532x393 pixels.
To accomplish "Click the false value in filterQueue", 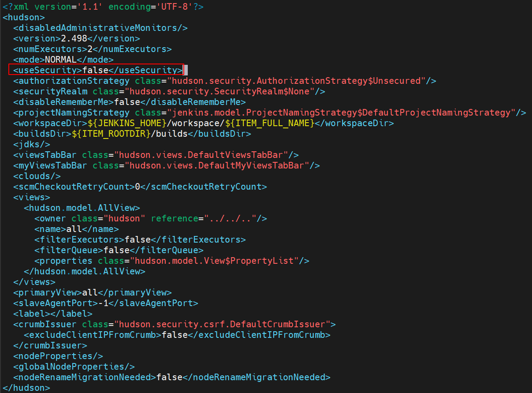I will pos(116,250).
